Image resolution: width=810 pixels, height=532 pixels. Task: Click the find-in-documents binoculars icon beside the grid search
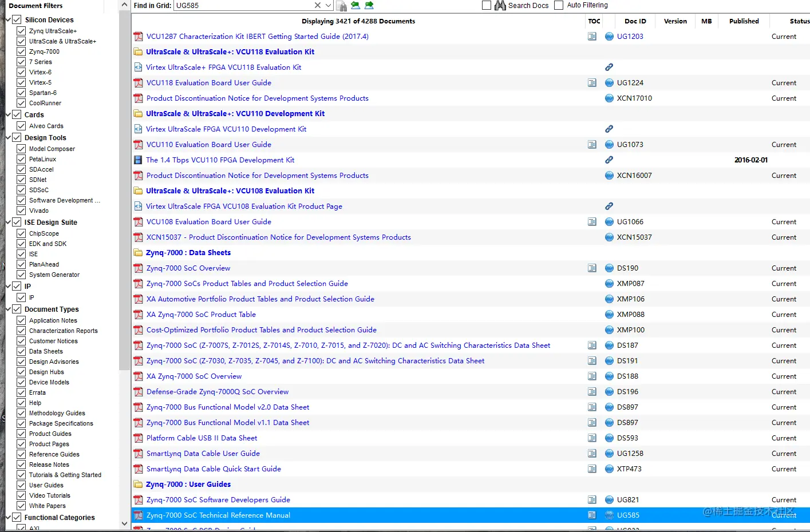coord(341,6)
